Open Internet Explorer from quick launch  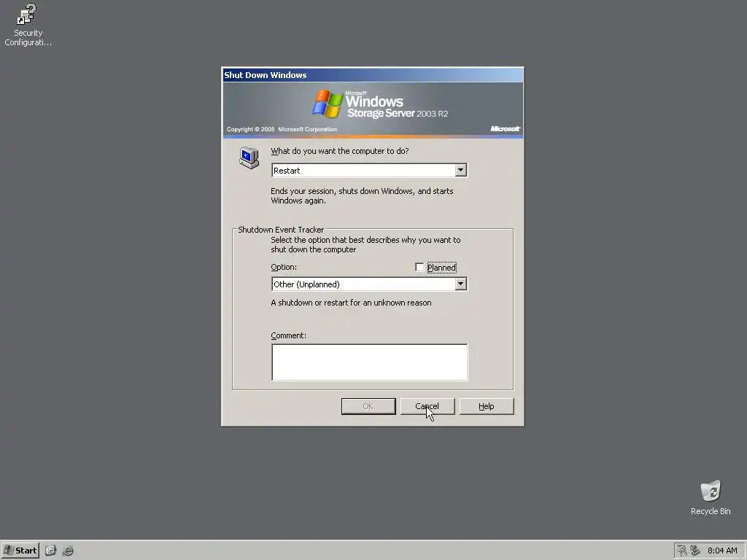tap(68, 551)
